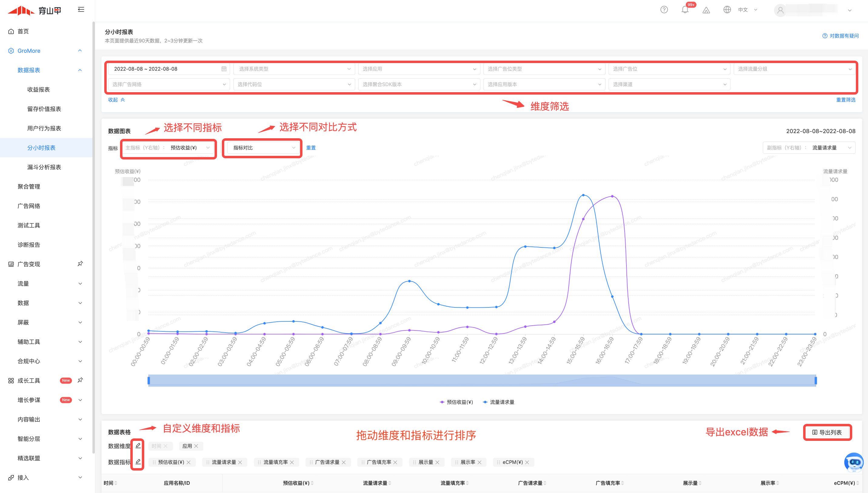The height and width of the screenshot is (493, 868).
Task: Remove the 广告填充率 metric tag
Action: [x=395, y=462]
